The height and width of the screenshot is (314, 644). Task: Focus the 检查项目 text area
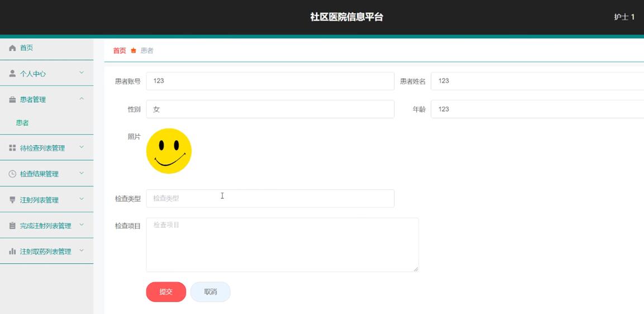tap(283, 245)
